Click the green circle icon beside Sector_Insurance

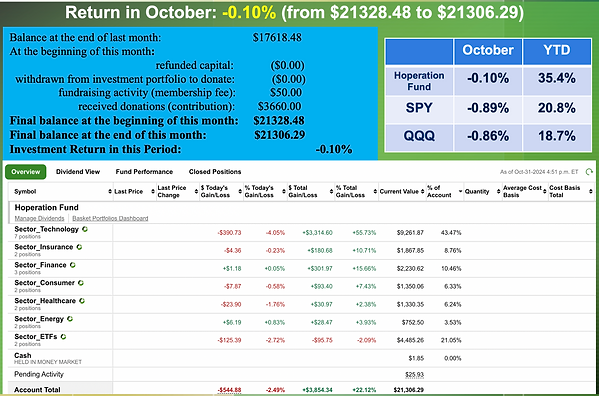pyautogui.click(x=79, y=247)
